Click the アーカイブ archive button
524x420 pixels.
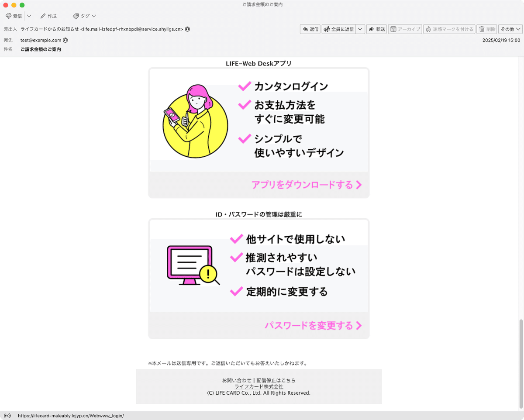coord(405,29)
